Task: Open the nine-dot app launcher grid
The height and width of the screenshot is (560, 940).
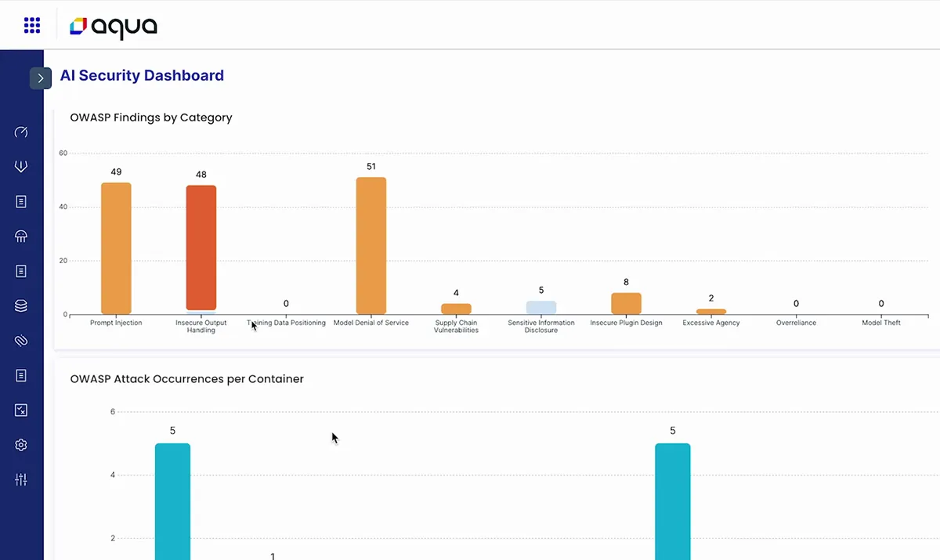Action: tap(32, 26)
